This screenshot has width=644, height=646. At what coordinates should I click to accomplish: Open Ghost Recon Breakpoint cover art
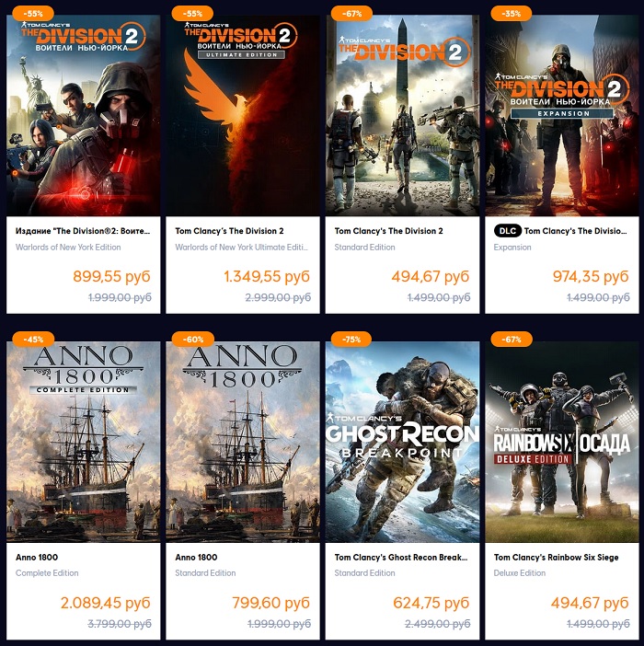(x=402, y=442)
